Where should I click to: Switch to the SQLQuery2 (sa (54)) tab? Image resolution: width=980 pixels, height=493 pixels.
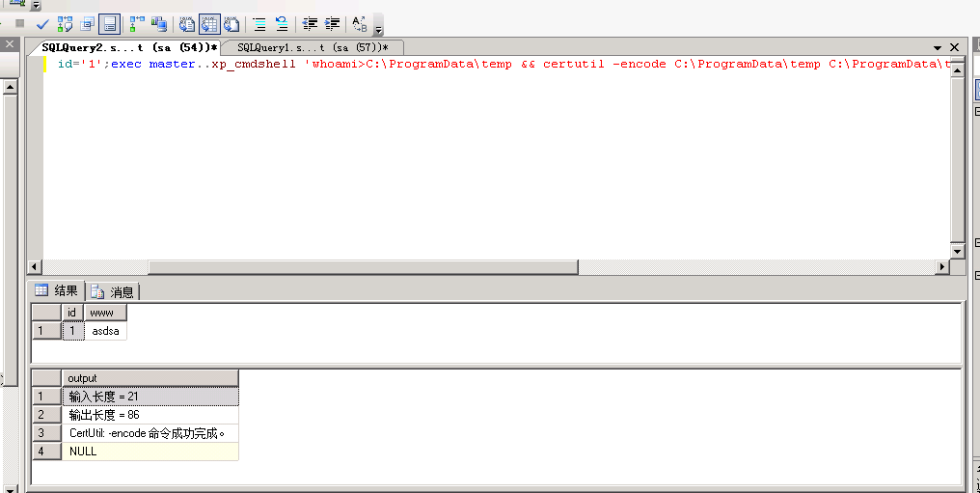coord(129,47)
